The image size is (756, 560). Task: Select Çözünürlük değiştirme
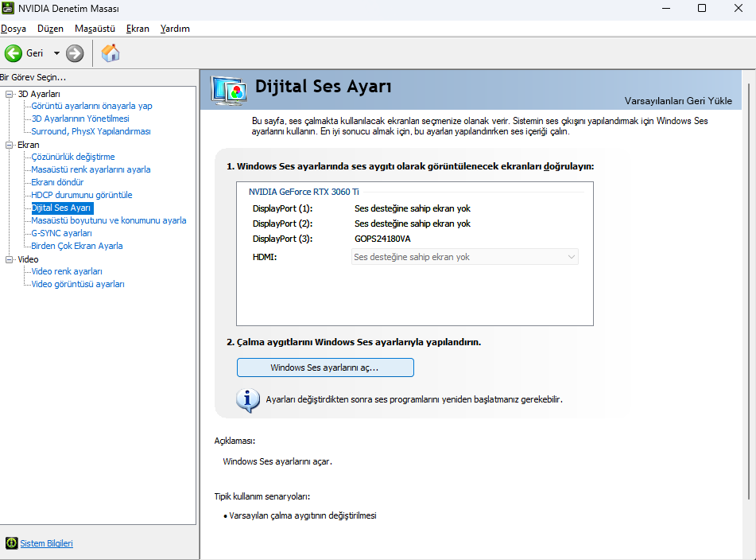pos(73,157)
